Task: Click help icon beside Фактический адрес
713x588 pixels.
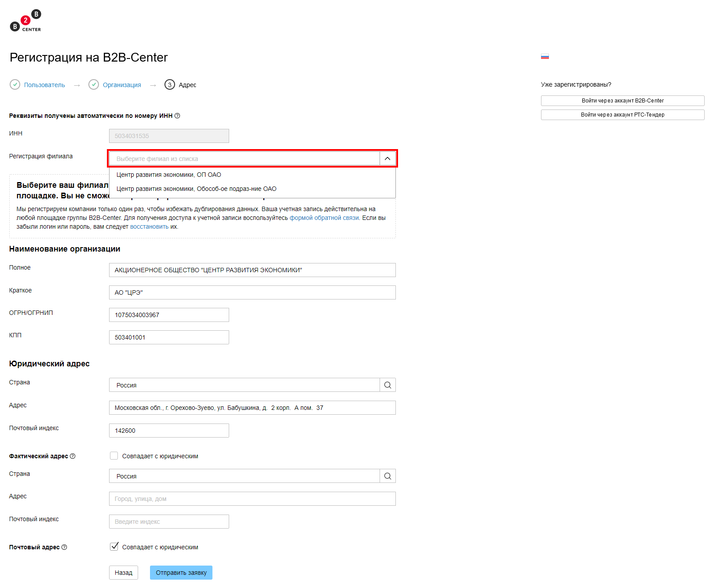Action: (73, 456)
